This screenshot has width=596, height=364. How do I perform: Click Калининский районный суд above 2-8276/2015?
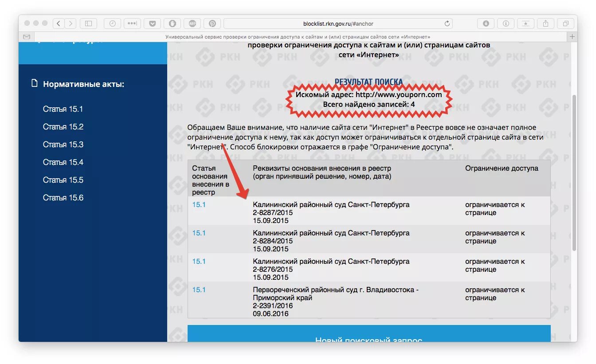[x=331, y=262]
